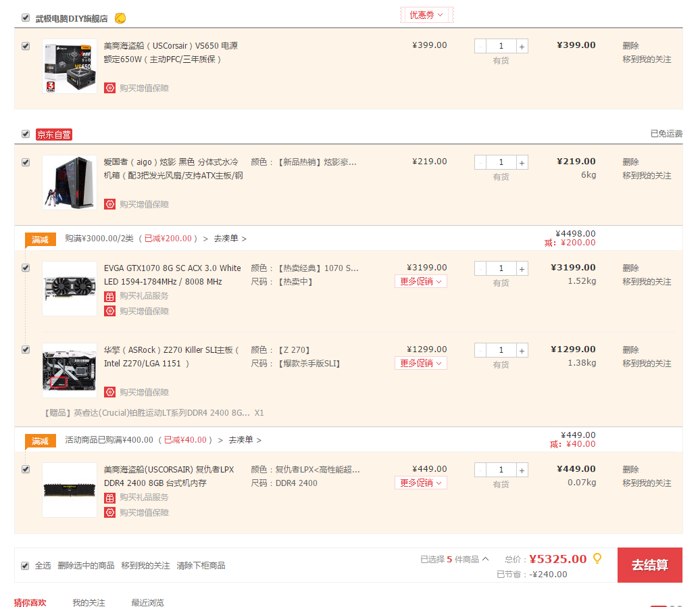Click the 去结算 checkout button
This screenshot has height=607, width=700.
(x=649, y=565)
